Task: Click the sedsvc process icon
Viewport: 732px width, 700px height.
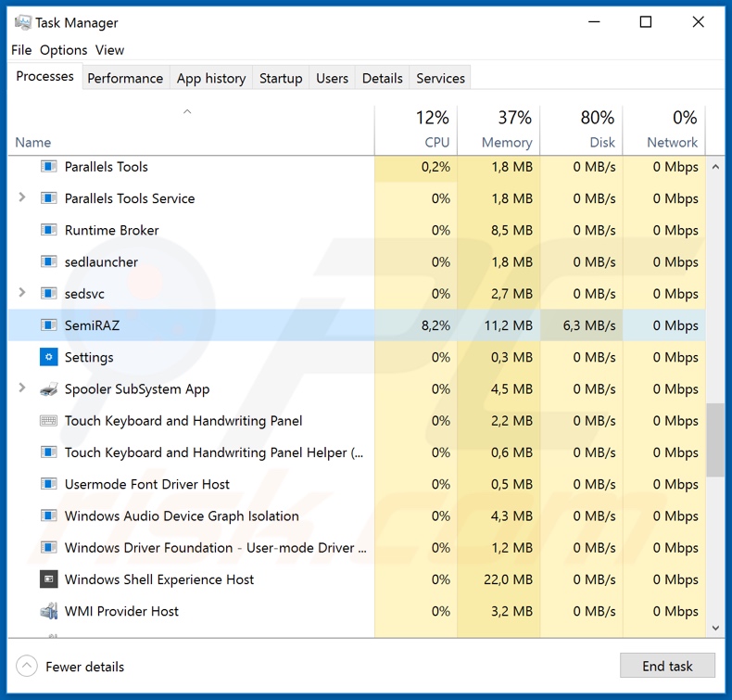Action: (48, 293)
